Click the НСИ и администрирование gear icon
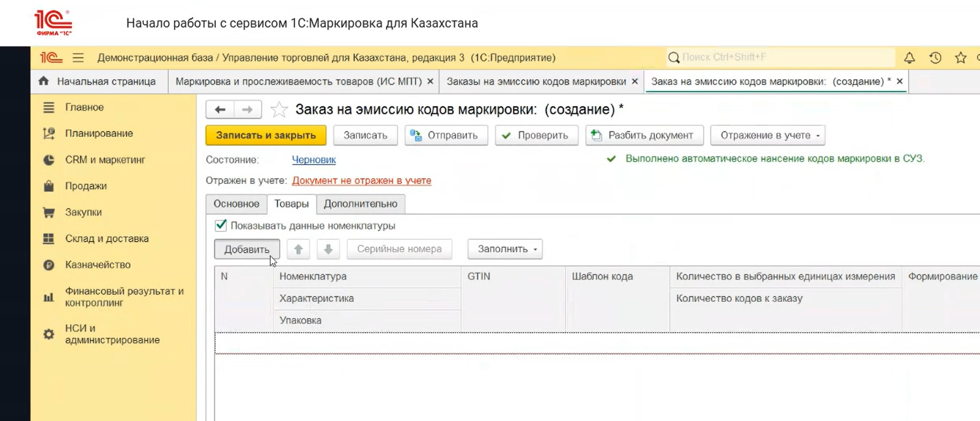This screenshot has height=421, width=980. [48, 335]
